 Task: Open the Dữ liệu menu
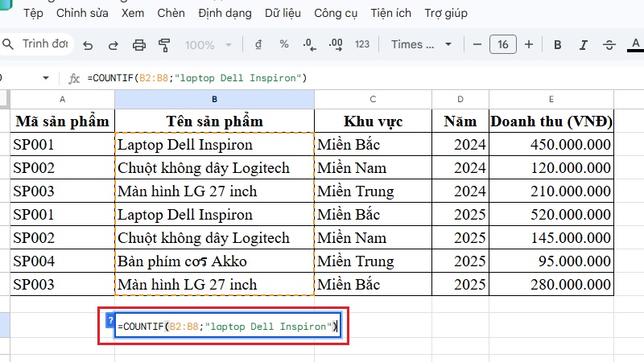click(283, 13)
